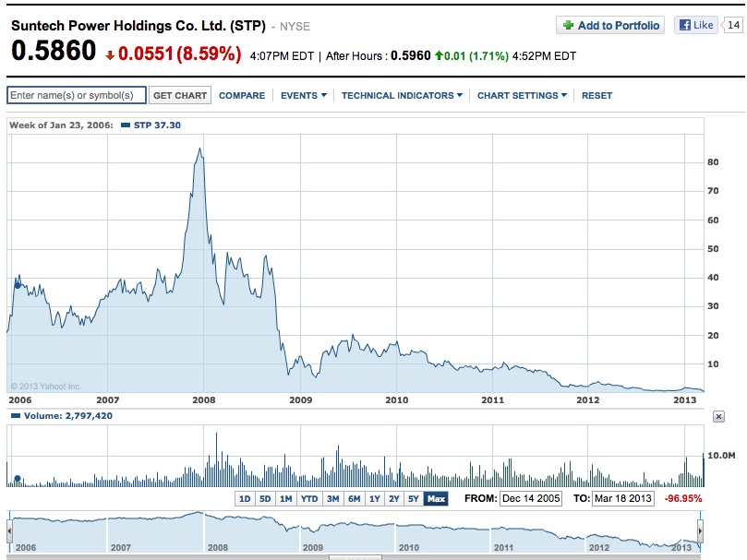Click the From date field
Viewport: 747px width, 560px height.
coord(530,498)
